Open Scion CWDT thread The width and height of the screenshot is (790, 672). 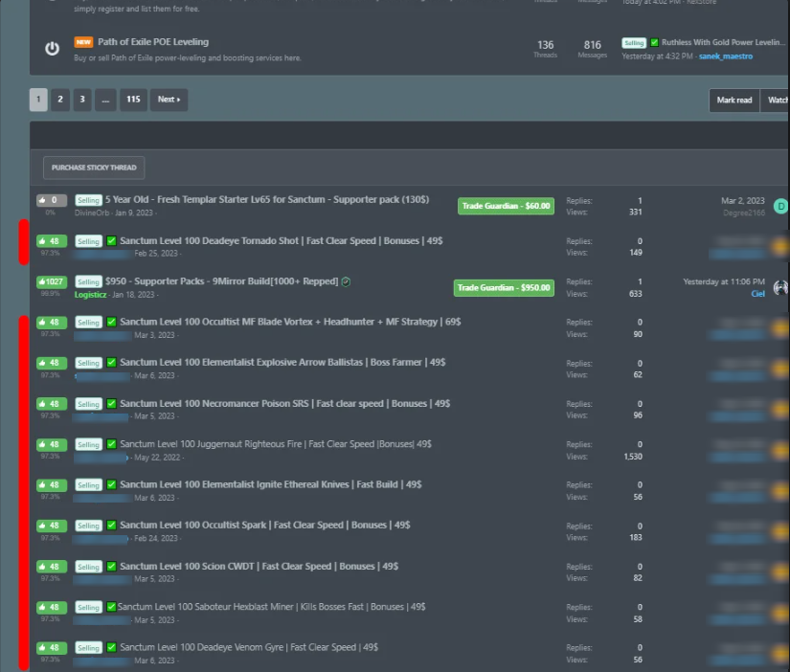259,566
